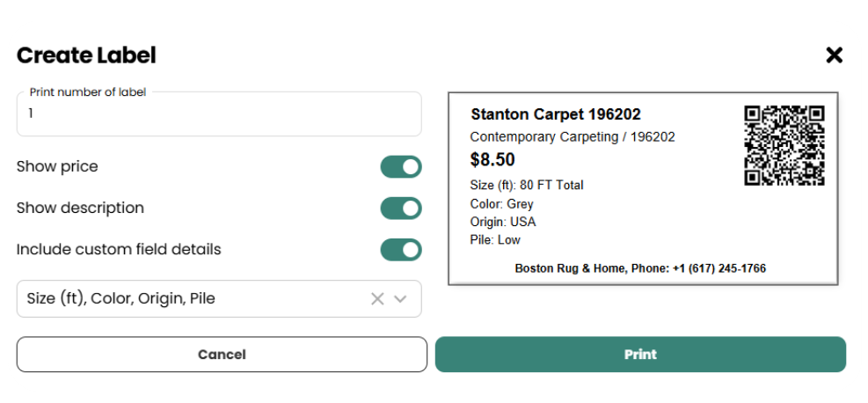Click the Show description label text
The width and height of the screenshot is (868, 403).
click(80, 209)
